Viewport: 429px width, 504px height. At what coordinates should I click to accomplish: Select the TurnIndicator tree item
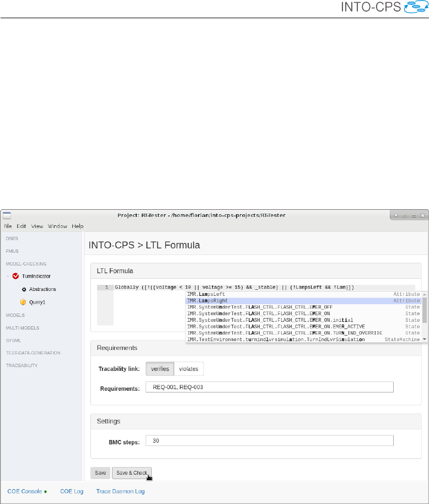(36, 276)
